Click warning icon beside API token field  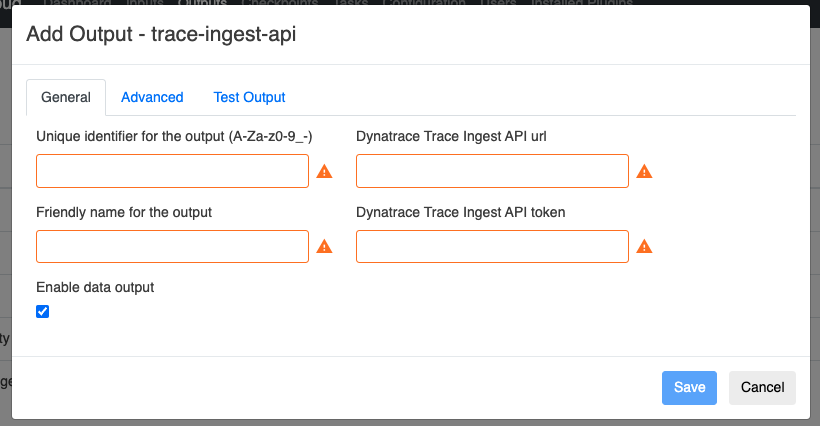644,247
